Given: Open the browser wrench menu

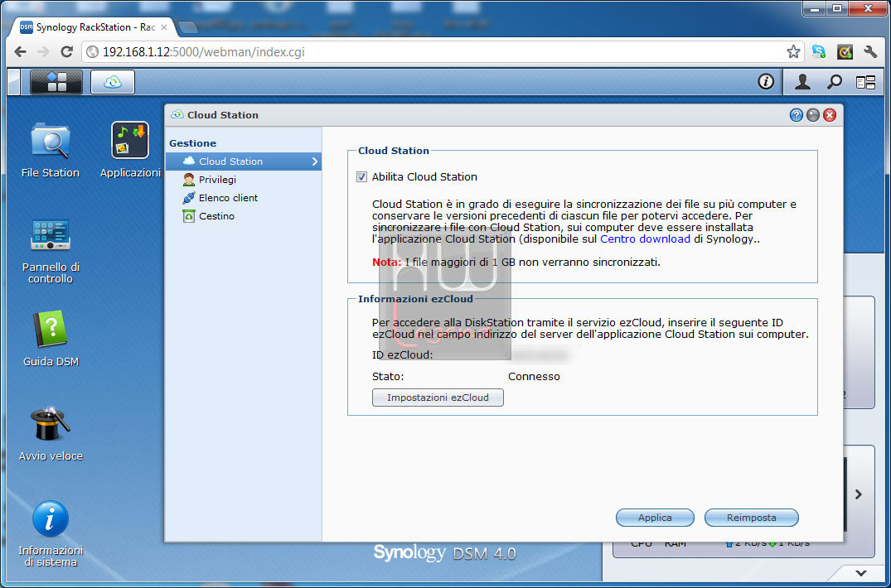Looking at the screenshot, I should click(x=870, y=52).
